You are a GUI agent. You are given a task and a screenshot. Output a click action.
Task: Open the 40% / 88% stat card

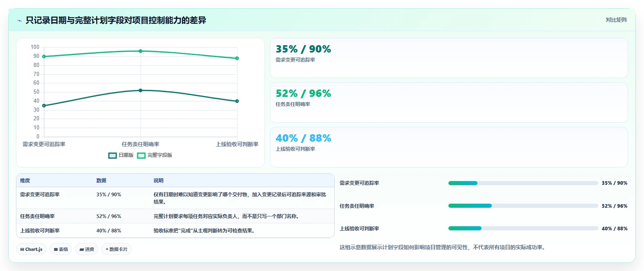point(449,147)
